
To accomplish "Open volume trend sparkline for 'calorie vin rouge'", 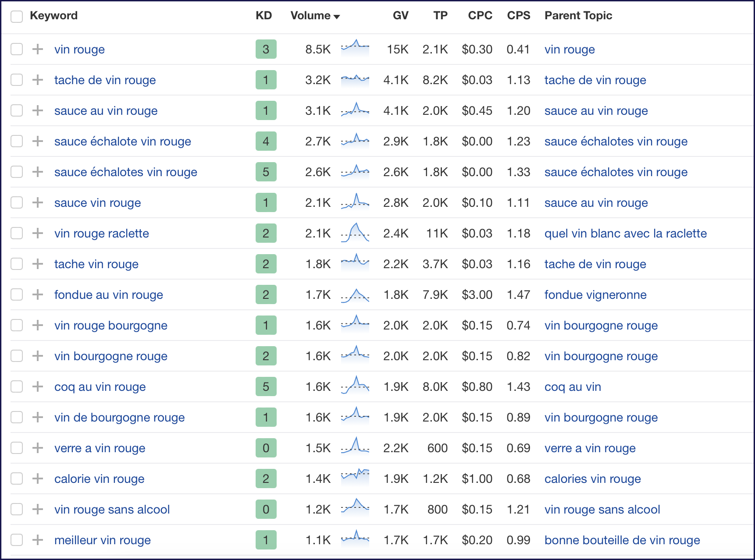I will [355, 478].
